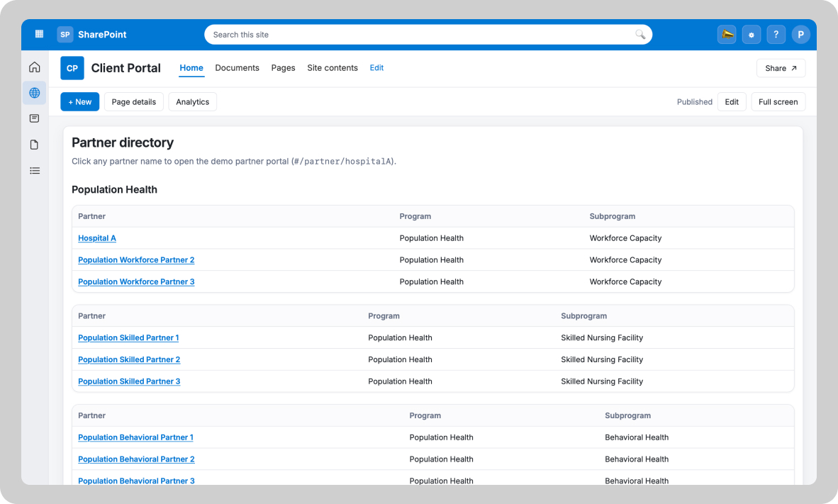Open Population Skilled Partner 2 link
This screenshot has width=838, height=504.
pos(129,359)
